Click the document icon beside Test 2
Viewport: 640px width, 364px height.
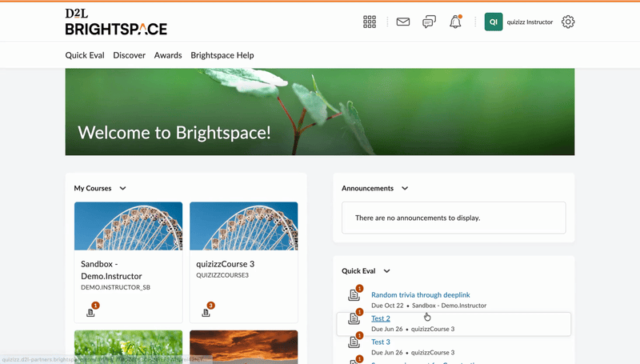pos(354,317)
